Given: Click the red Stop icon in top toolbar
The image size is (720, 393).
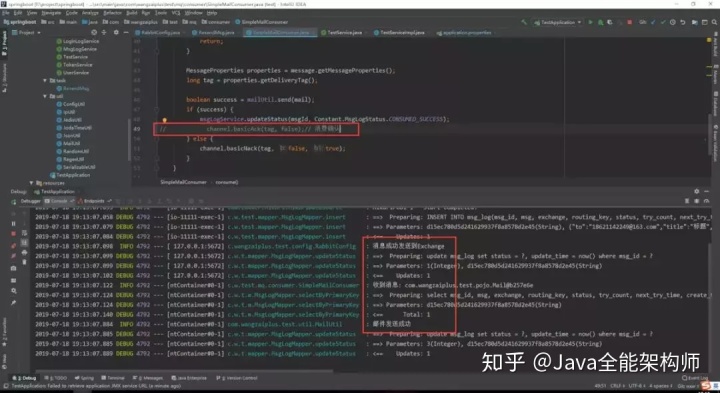Looking at the screenshot, I should click(630, 22).
